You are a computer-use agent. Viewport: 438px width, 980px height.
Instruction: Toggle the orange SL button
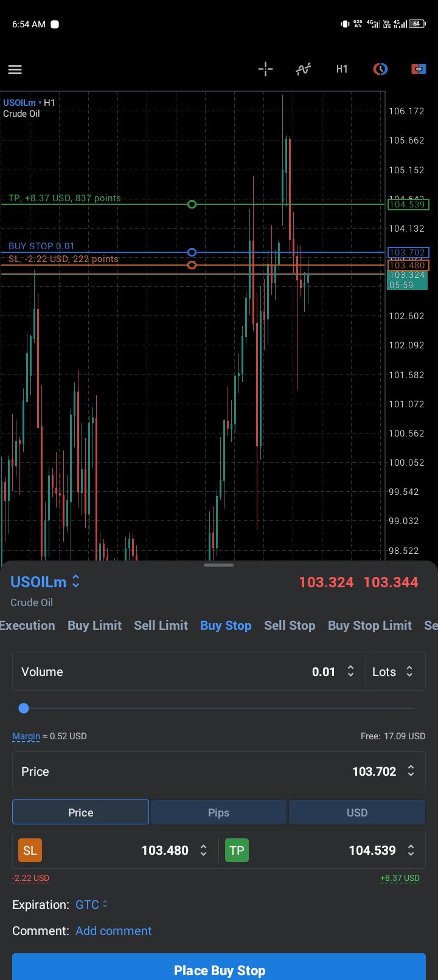click(30, 851)
